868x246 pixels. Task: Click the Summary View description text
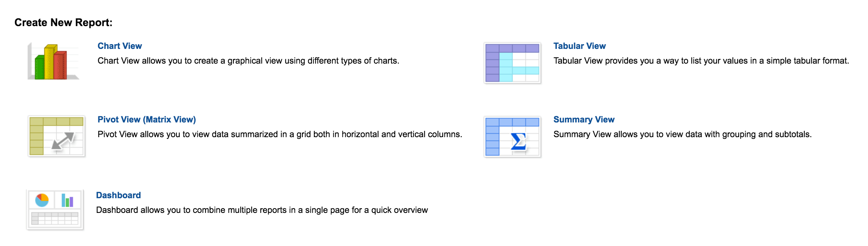pyautogui.click(x=682, y=134)
